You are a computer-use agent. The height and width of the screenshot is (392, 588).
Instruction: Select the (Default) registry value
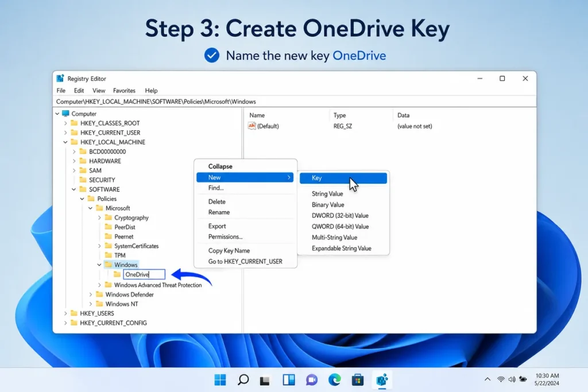[x=264, y=126]
